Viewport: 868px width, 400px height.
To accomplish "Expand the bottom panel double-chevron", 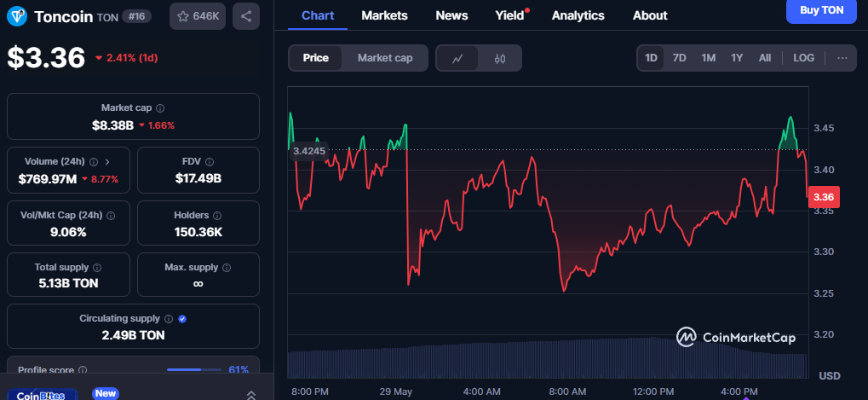I will [x=250, y=395].
